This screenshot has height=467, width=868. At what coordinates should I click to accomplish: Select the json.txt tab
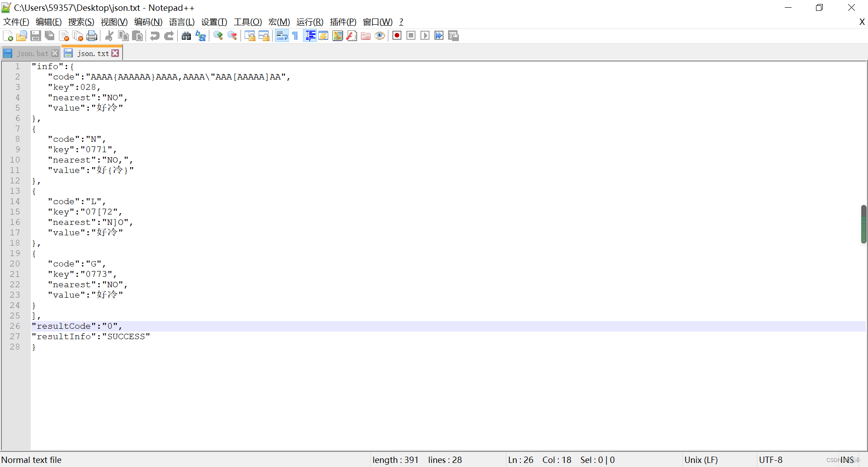click(93, 53)
